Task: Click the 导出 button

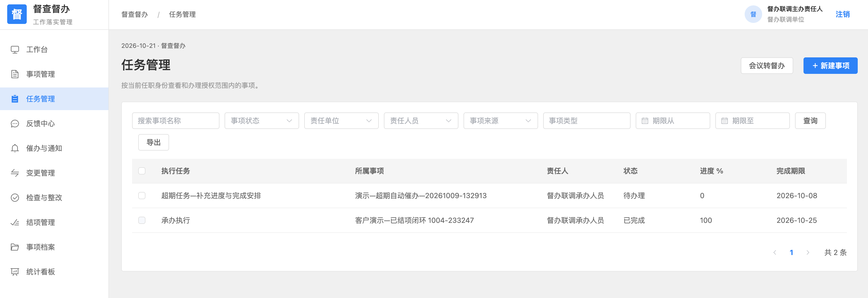Action: (x=153, y=142)
